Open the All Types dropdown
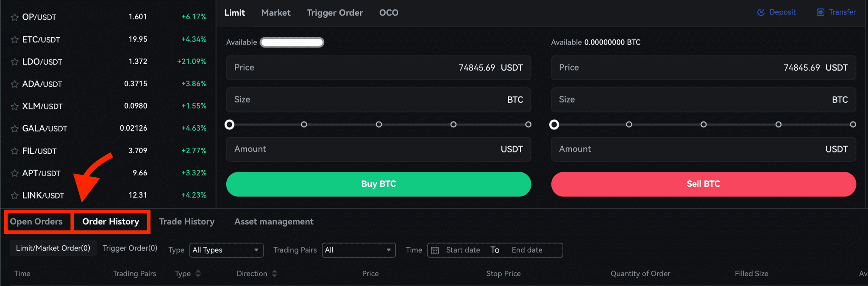This screenshot has width=868, height=286. click(226, 250)
